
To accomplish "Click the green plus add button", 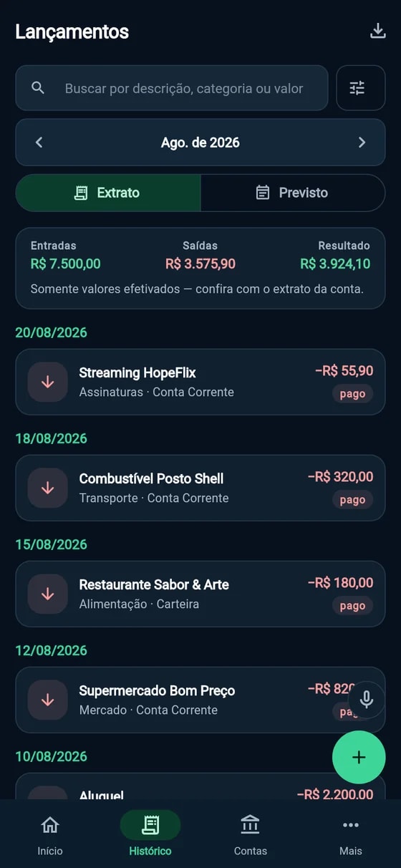I will (x=359, y=757).
